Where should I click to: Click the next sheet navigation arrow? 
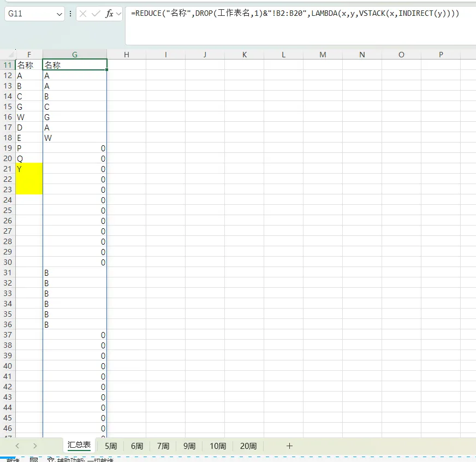pos(35,446)
